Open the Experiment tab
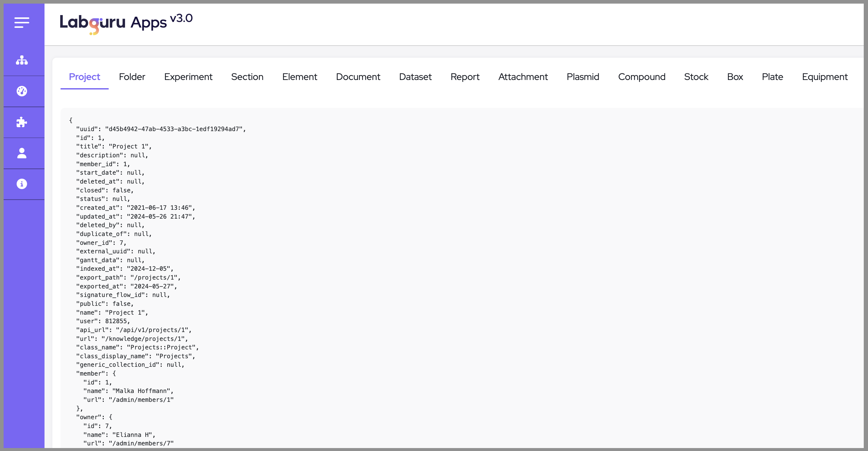This screenshot has height=451, width=868. point(188,77)
